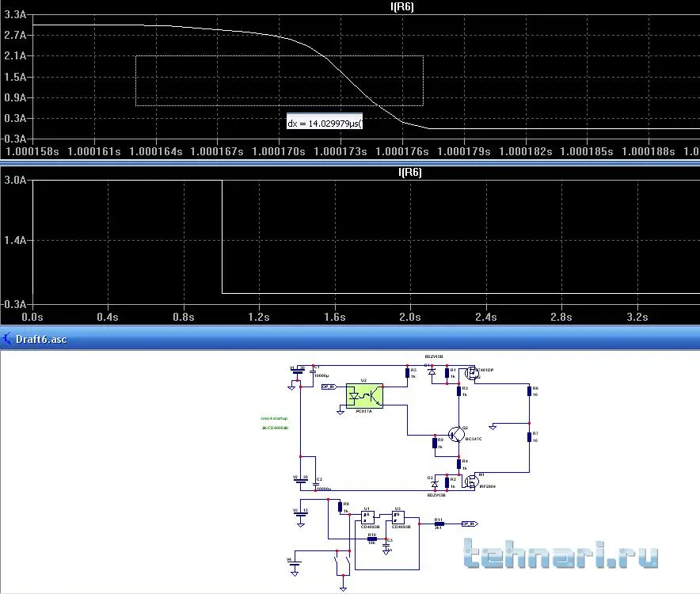
Task: Click the BC547C transistor Q2 symbol
Action: (456, 434)
